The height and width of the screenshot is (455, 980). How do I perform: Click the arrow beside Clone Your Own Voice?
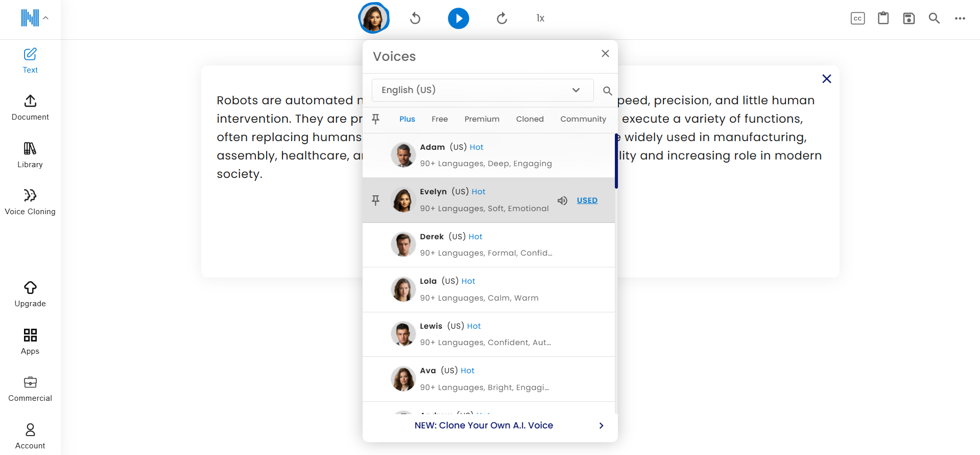pos(602,425)
